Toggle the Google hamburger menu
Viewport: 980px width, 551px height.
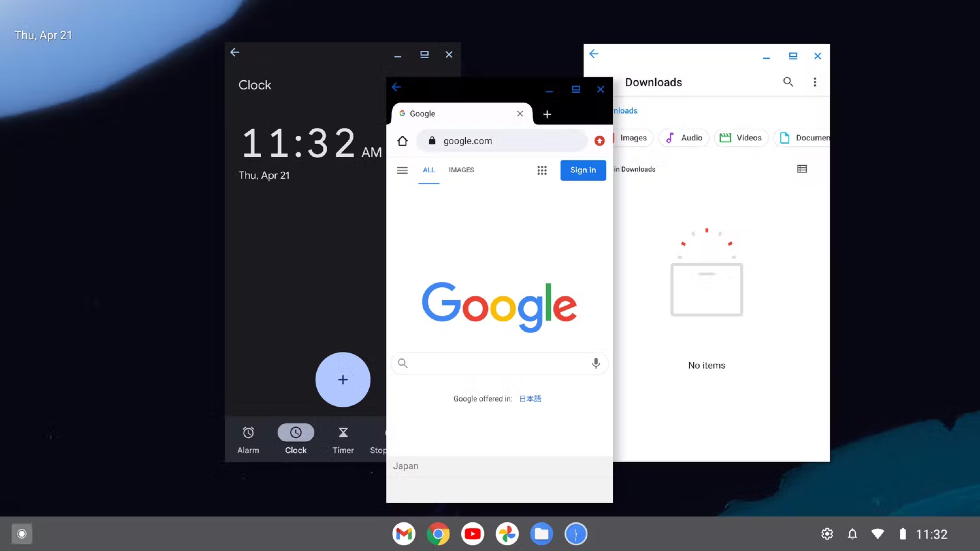coord(402,169)
